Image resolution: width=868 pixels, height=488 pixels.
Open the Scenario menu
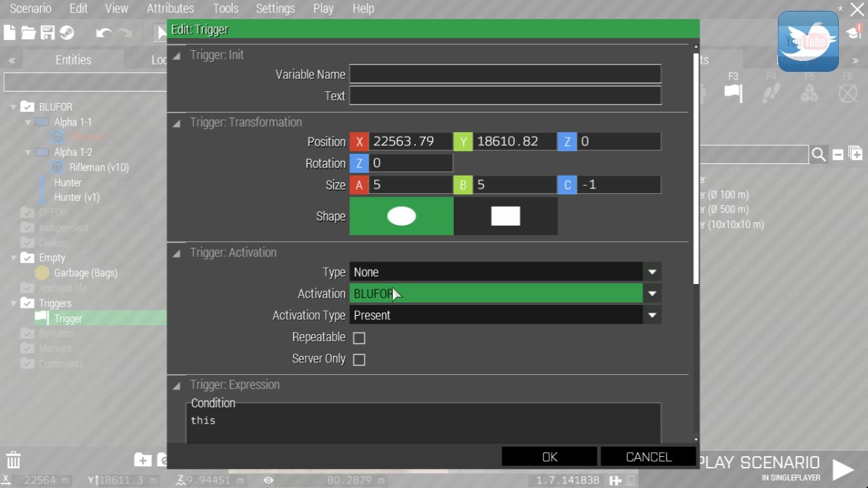(x=31, y=9)
